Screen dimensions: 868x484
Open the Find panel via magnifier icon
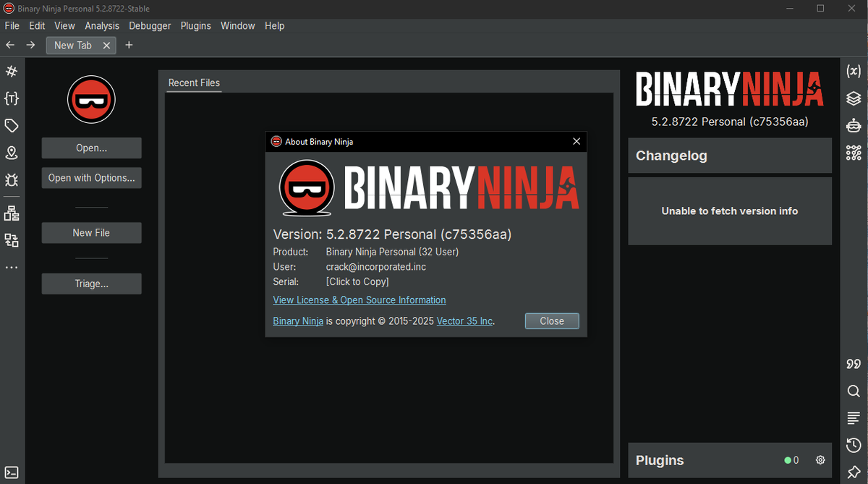click(x=854, y=391)
